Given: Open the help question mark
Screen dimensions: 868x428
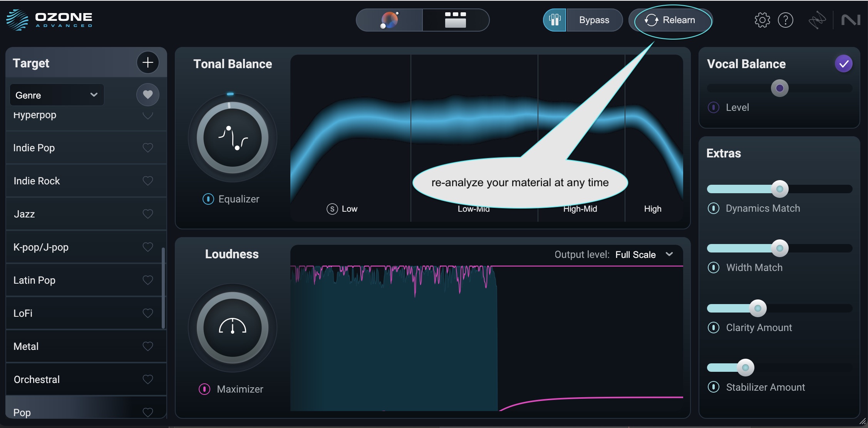Looking at the screenshot, I should 786,20.
